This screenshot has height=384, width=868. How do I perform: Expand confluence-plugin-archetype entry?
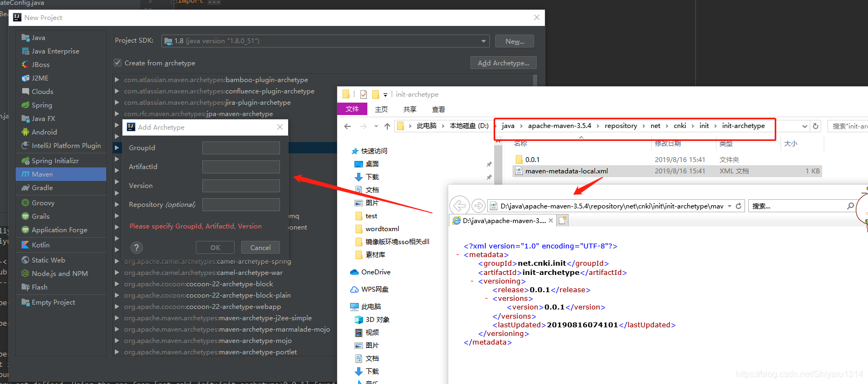tap(117, 91)
